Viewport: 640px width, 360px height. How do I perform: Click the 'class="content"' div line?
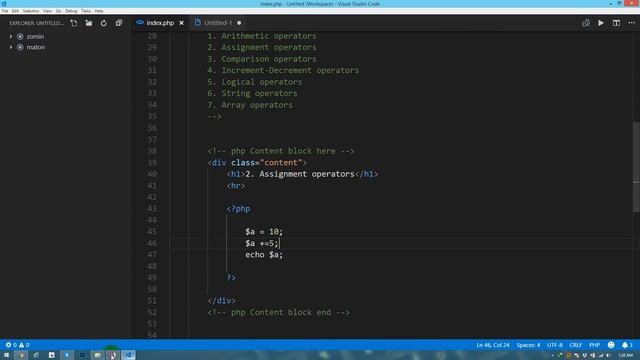(x=257, y=163)
